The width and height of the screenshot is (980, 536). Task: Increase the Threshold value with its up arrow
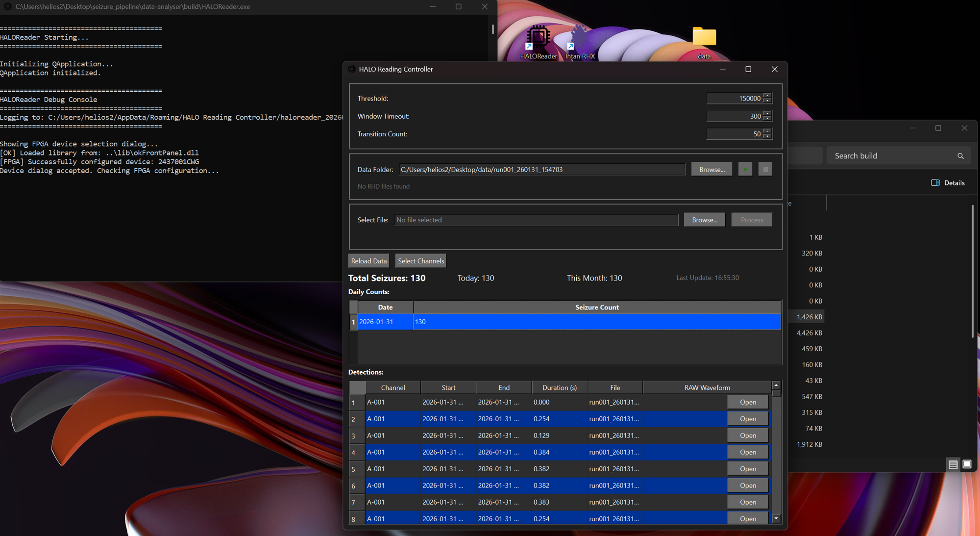click(x=767, y=96)
